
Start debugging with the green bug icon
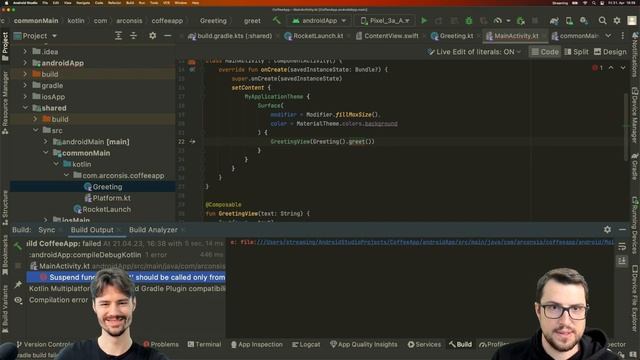[x=469, y=20]
